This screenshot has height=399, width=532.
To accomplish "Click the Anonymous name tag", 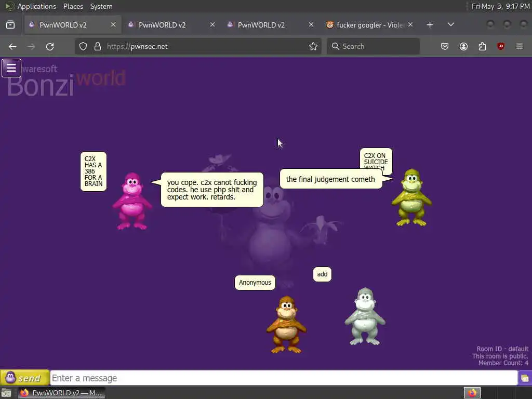I will coord(255,283).
